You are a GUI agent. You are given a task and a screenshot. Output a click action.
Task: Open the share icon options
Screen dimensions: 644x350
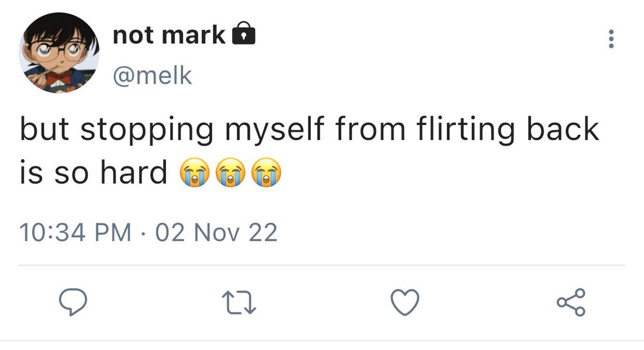click(572, 303)
